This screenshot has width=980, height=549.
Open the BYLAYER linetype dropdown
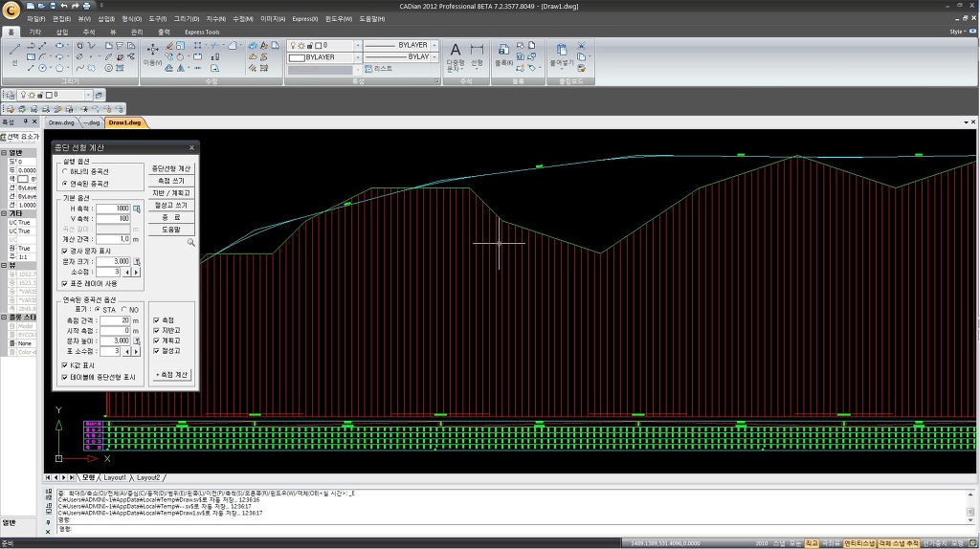[x=434, y=45]
